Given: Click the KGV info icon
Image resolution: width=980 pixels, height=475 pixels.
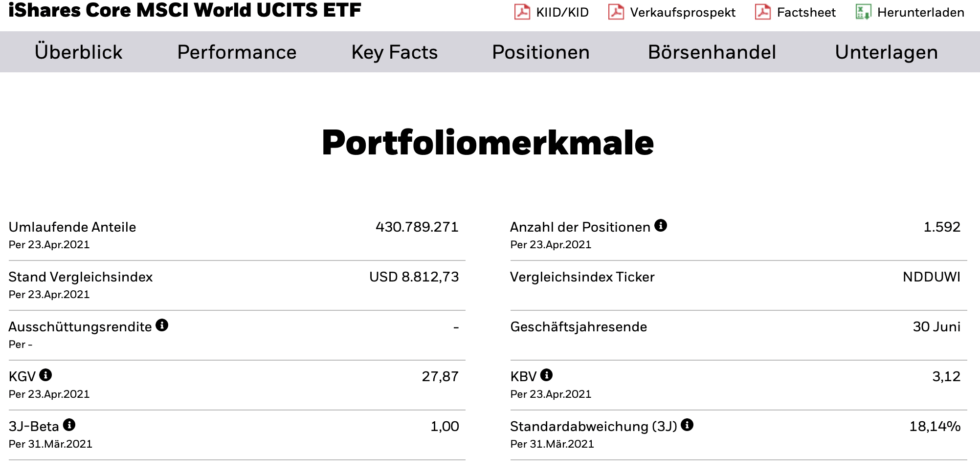Looking at the screenshot, I should coord(45,375).
